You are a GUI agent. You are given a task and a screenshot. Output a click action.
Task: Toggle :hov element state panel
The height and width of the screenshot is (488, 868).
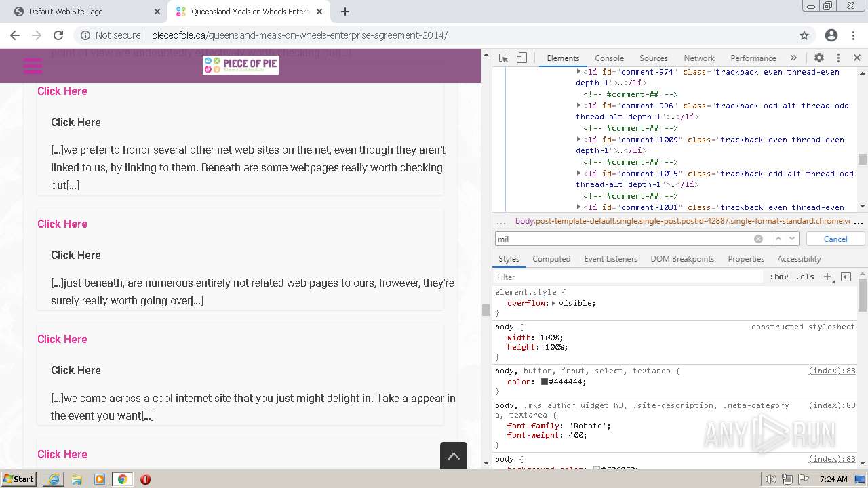coord(779,277)
